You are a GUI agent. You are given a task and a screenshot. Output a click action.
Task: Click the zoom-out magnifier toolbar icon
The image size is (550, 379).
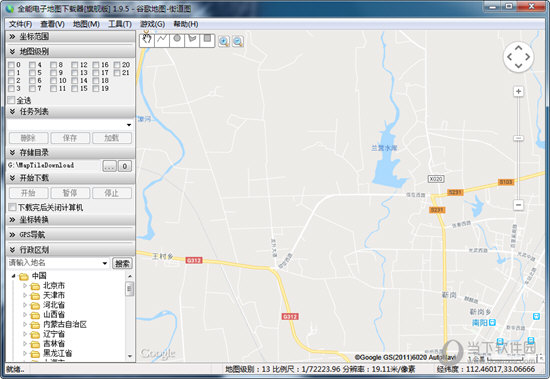pos(238,41)
